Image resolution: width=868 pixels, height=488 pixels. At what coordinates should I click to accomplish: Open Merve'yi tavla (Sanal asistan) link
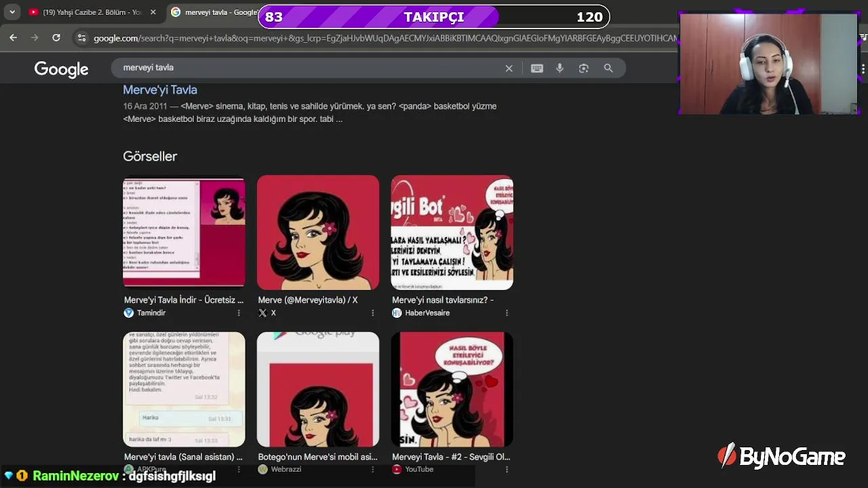click(183, 457)
